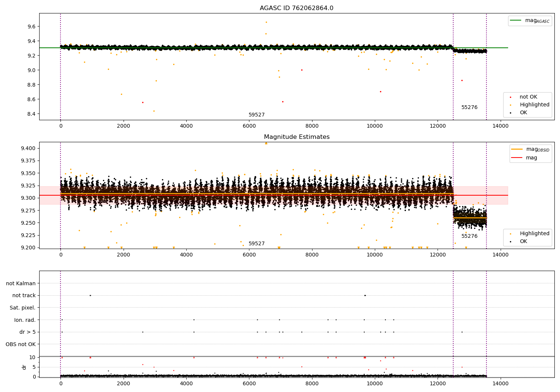Screen dimensions: 560x392
Task: Click the 9.250 y-tick on middle plot
Action: click(28, 223)
